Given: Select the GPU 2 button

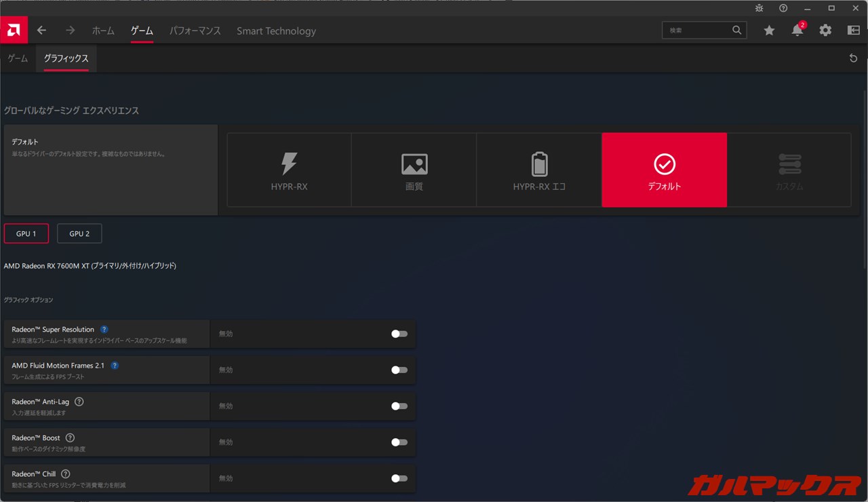Looking at the screenshot, I should click(79, 233).
